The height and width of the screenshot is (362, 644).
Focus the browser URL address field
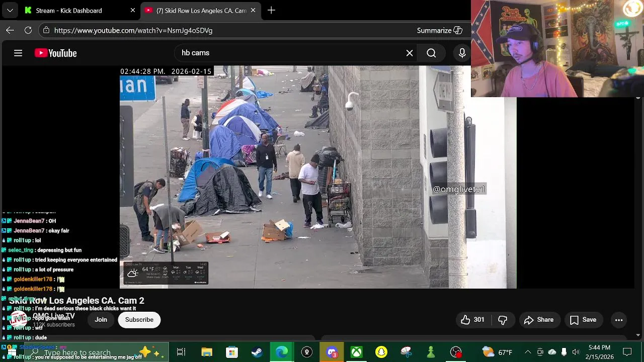point(226,30)
